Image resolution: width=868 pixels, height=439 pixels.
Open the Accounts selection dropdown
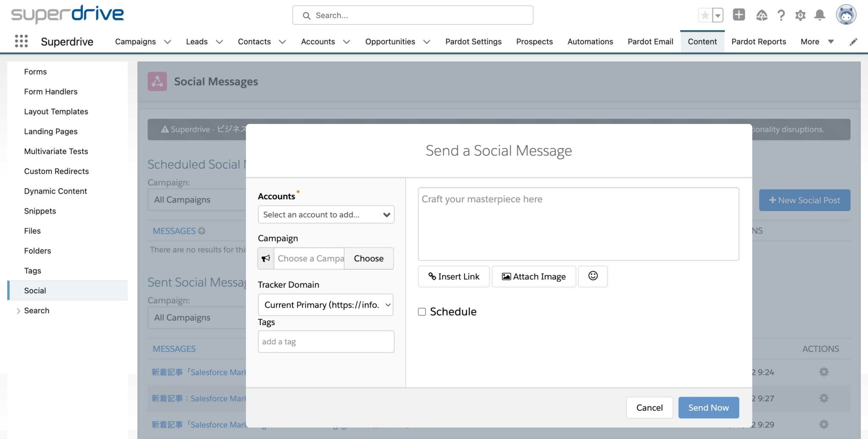pos(326,215)
